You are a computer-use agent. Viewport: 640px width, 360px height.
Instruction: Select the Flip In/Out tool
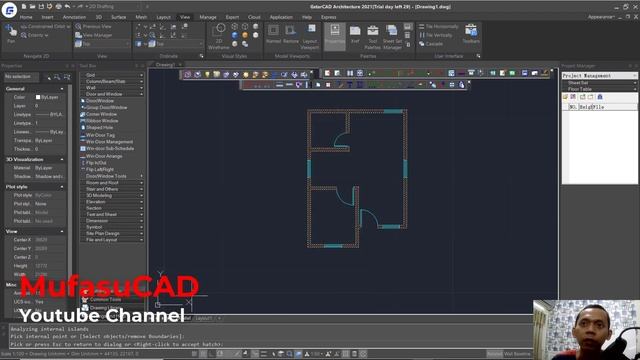coord(94,162)
